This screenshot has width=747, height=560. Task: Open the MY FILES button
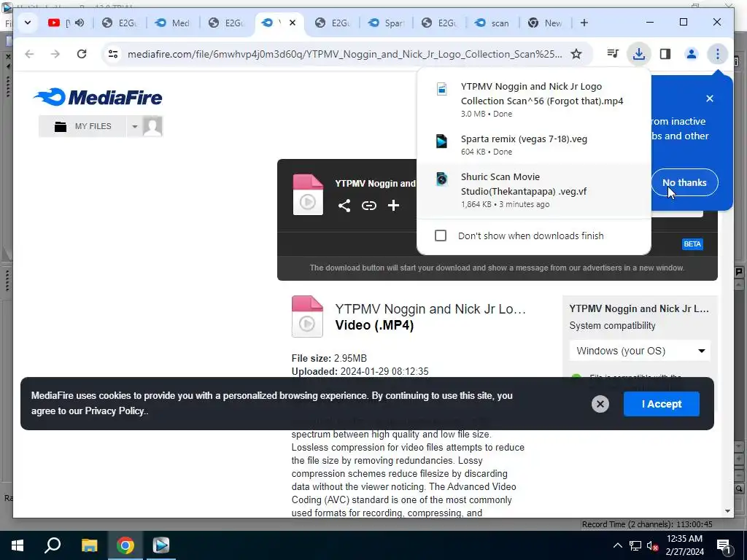click(83, 126)
